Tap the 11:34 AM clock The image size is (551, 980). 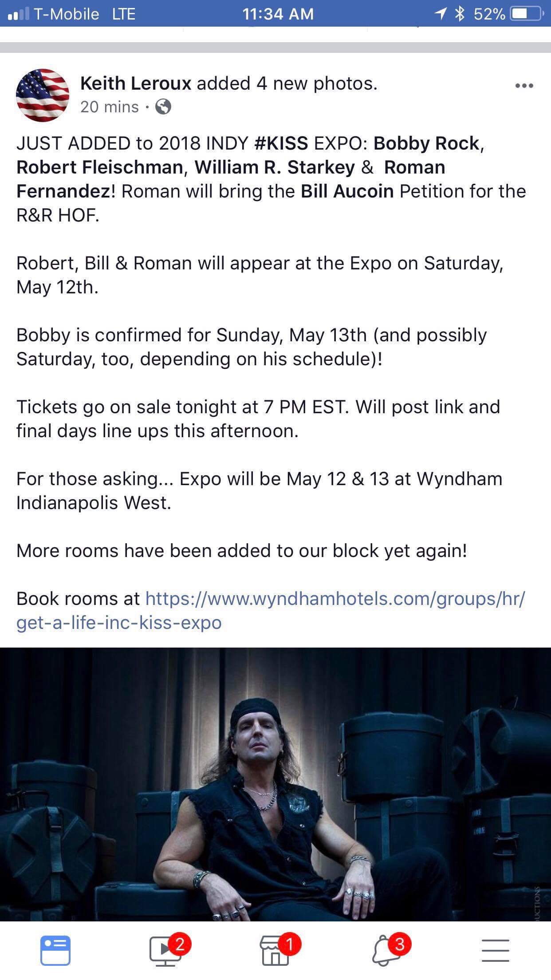278,14
